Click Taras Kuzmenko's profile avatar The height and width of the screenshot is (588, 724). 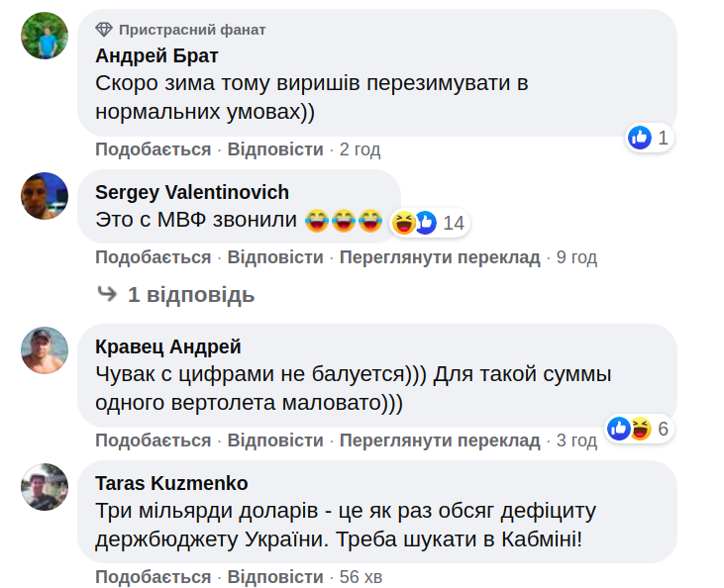45,487
